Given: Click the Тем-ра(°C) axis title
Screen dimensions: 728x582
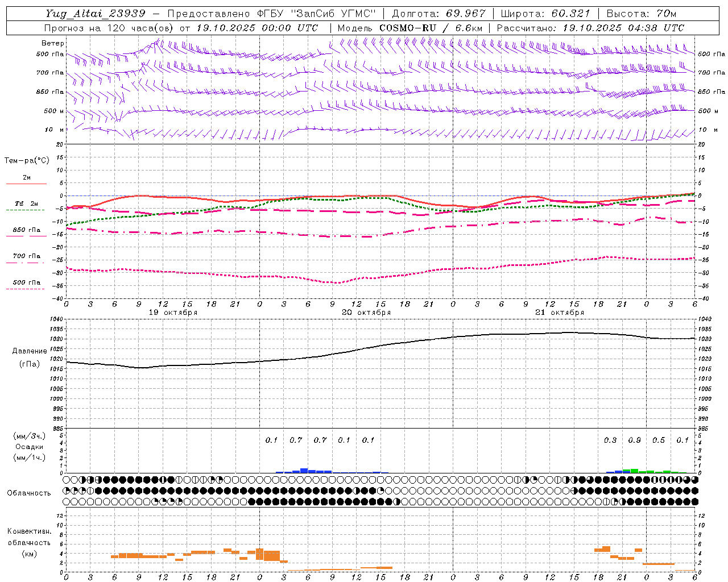Looking at the screenshot, I should coord(27,161).
